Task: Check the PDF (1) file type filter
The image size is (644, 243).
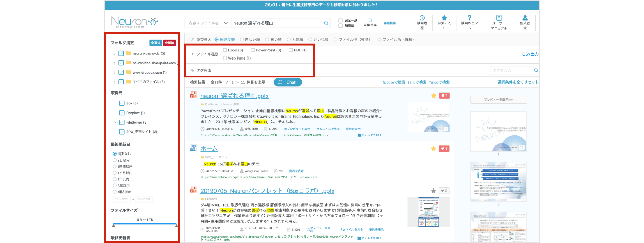Action: [291, 50]
